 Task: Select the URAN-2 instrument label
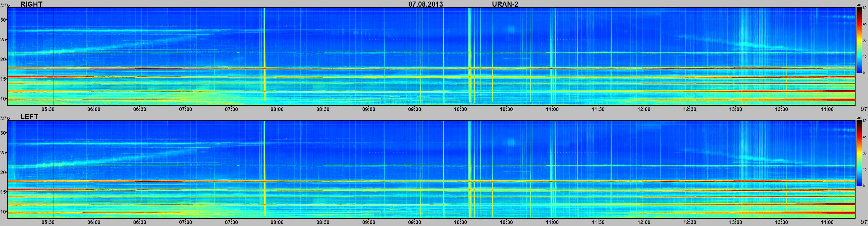click(x=505, y=4)
